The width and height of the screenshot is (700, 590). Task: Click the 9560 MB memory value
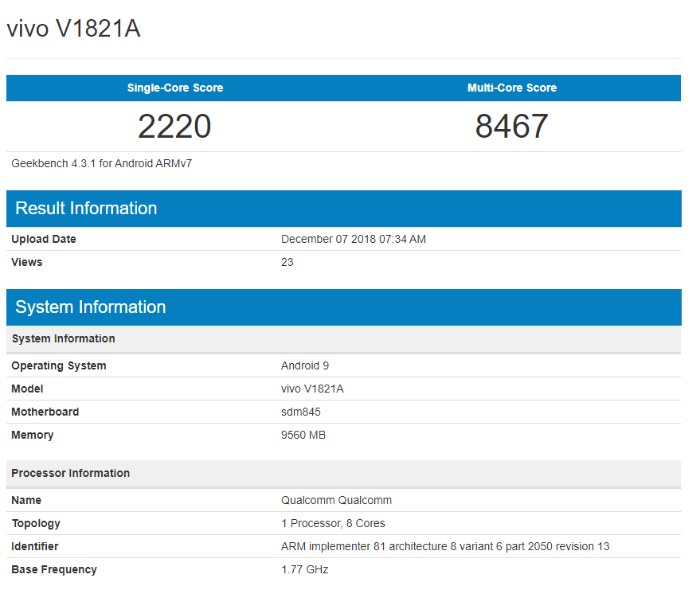coord(303,436)
